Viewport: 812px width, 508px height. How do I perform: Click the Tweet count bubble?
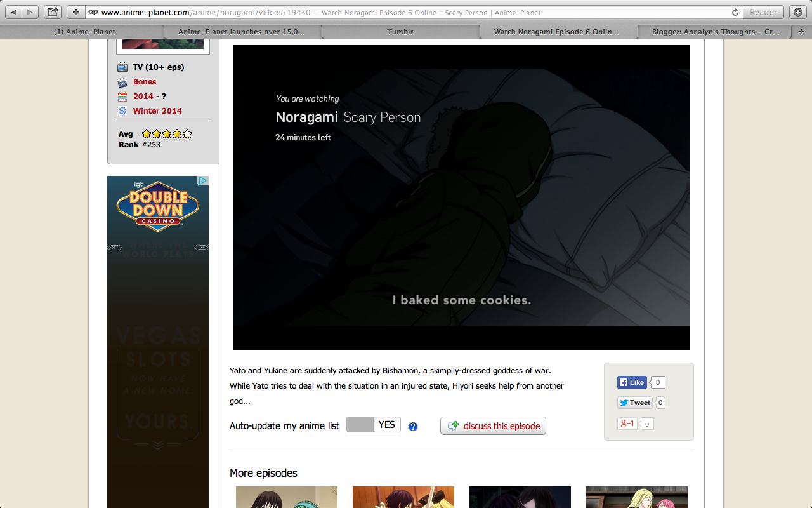point(660,403)
